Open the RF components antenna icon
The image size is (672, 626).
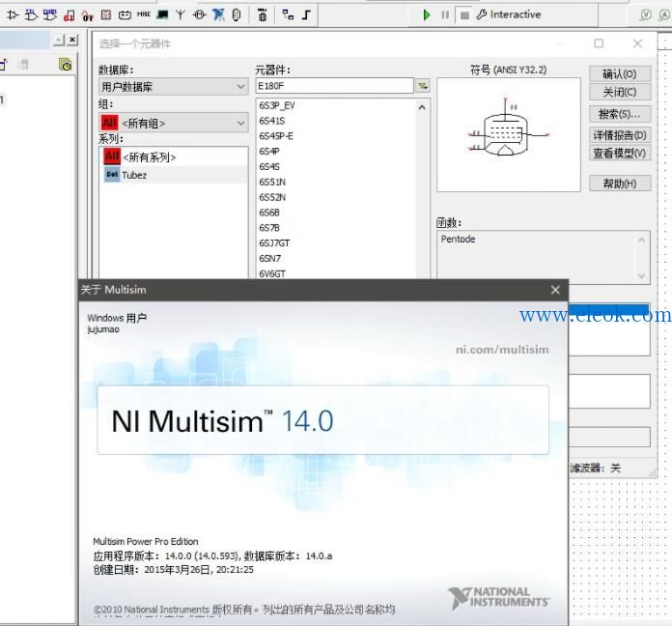[x=181, y=15]
